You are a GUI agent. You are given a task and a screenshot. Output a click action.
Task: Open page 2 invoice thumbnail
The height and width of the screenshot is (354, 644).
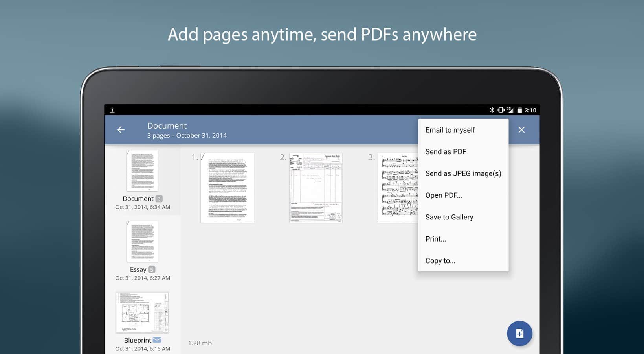coord(316,188)
